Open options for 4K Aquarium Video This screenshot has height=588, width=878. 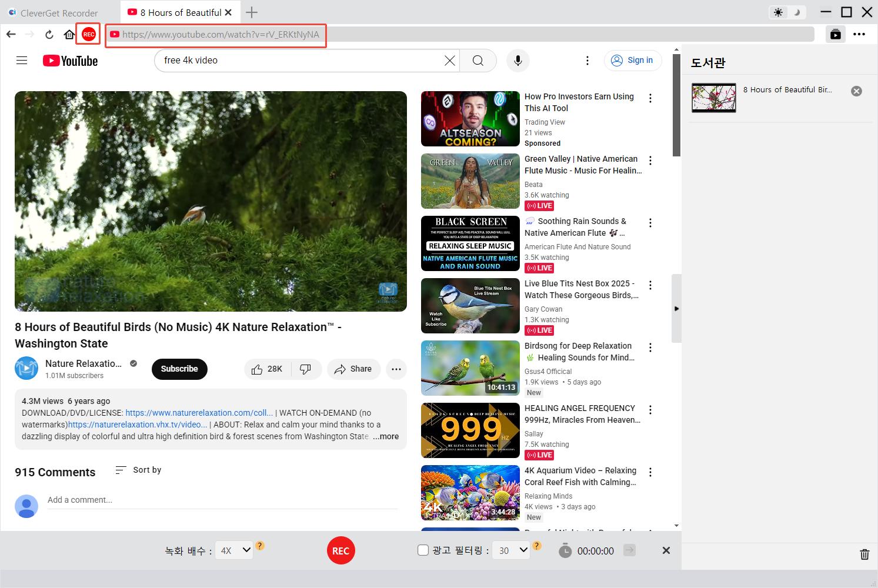(x=650, y=472)
